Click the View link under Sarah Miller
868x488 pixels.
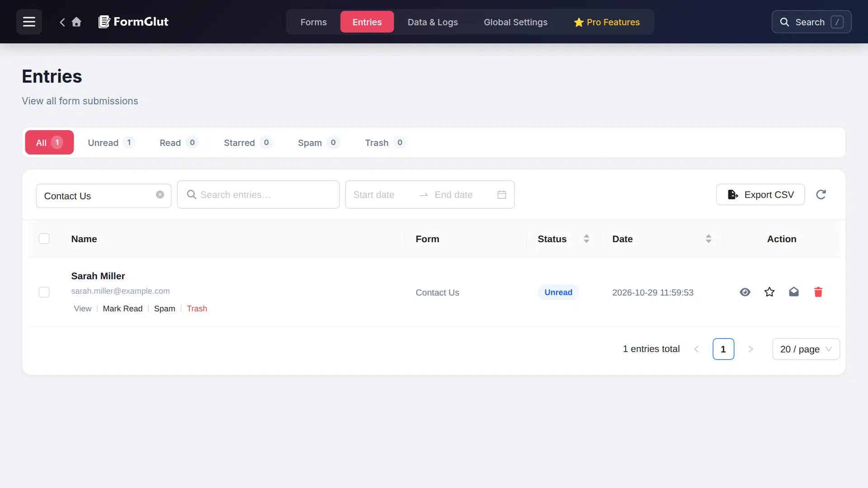point(83,309)
